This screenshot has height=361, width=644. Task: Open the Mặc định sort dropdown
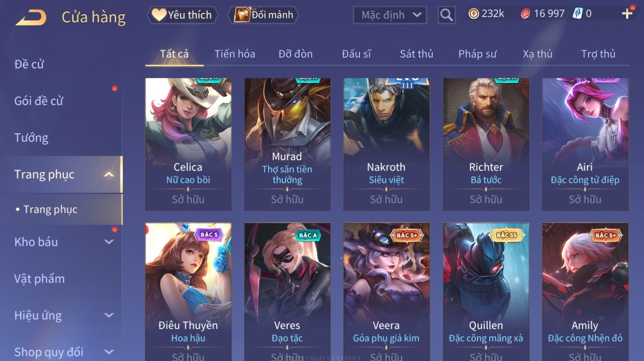pyautogui.click(x=390, y=15)
